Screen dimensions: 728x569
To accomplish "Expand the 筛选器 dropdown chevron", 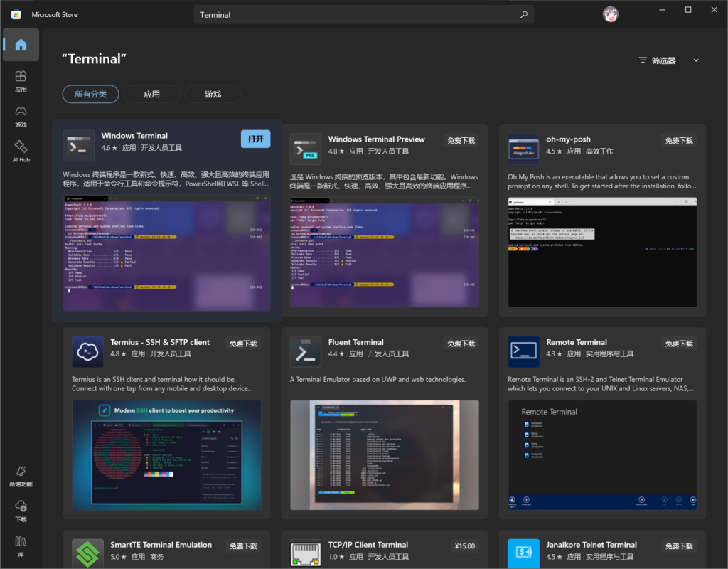I will (x=696, y=60).
